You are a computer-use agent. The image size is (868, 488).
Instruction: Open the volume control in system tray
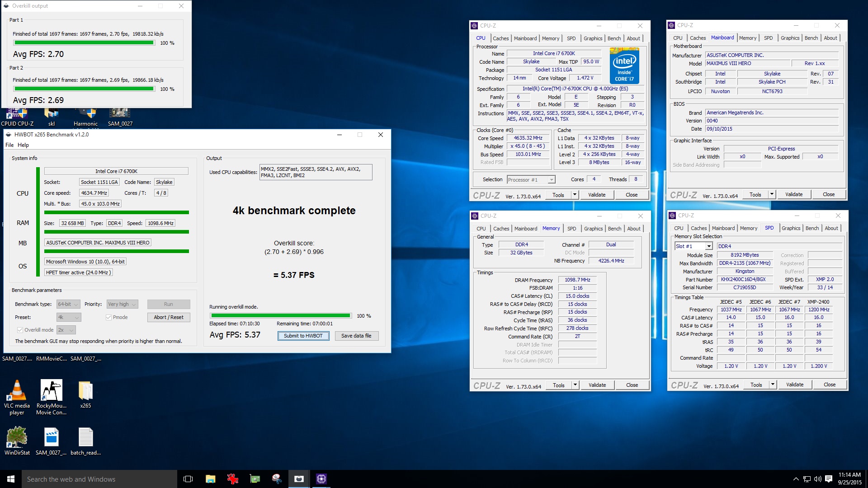pyautogui.click(x=817, y=479)
